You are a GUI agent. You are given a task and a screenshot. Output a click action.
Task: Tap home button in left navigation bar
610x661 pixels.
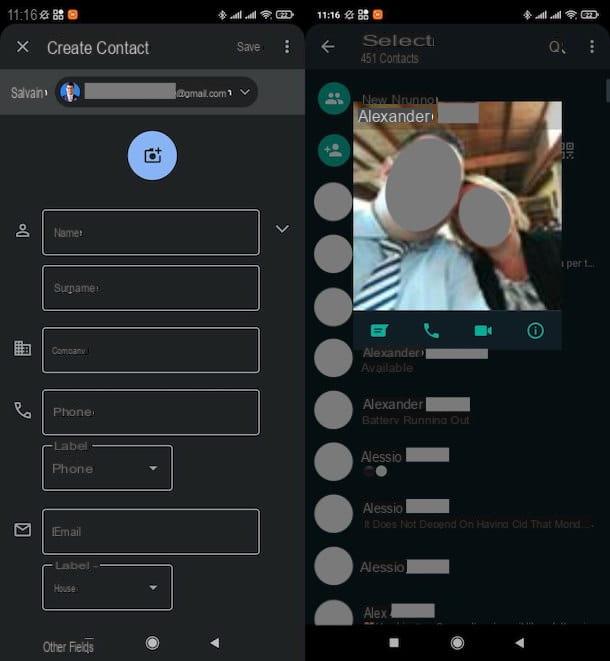[152, 643]
